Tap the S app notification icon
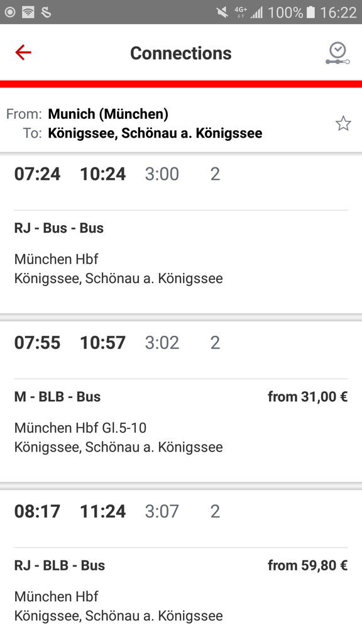362x644 pixels. 46,12
